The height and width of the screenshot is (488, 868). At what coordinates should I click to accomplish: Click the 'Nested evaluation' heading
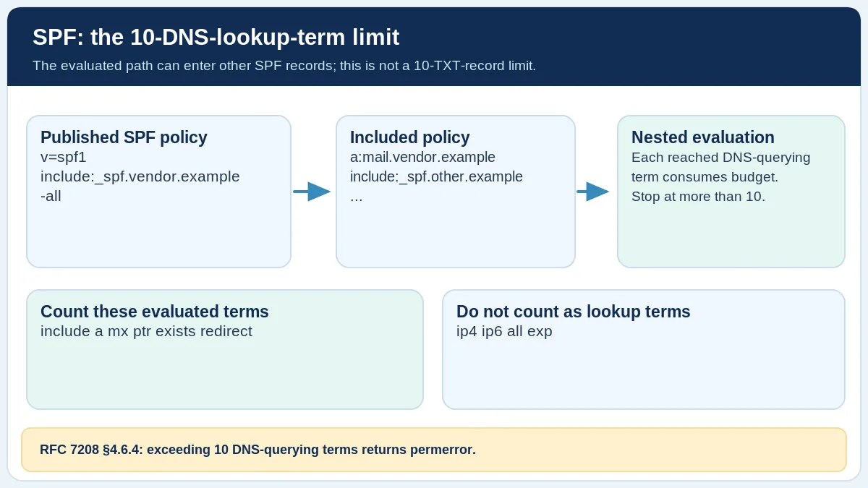tap(703, 137)
